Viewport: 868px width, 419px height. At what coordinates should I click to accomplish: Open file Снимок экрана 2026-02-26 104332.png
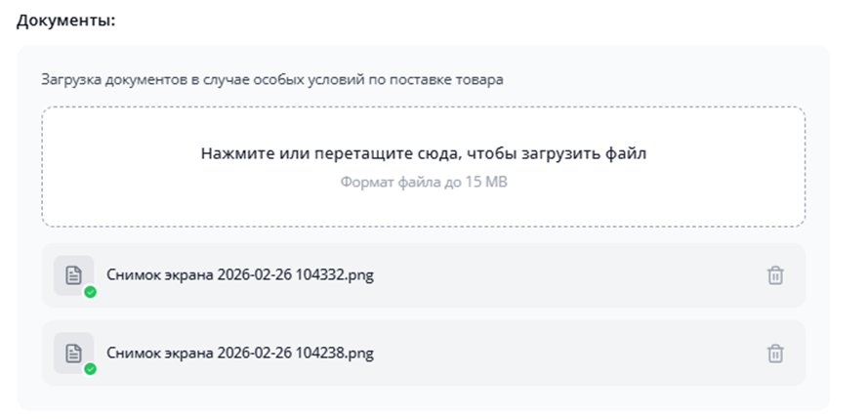click(239, 274)
